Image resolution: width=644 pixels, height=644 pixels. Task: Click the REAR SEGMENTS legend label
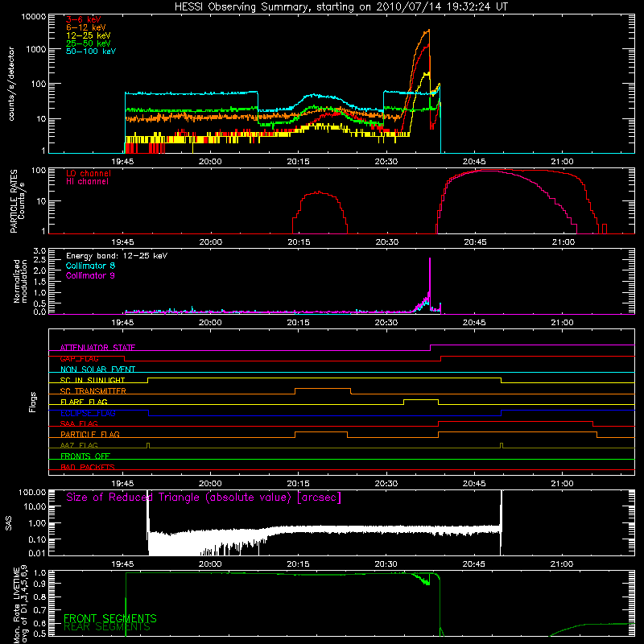[107, 627]
